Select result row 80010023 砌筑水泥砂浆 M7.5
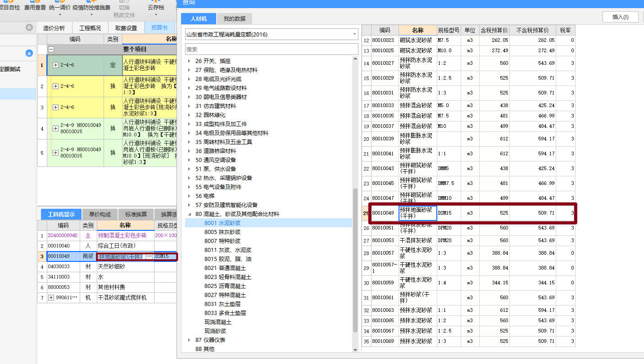644x364 pixels. tap(468, 40)
